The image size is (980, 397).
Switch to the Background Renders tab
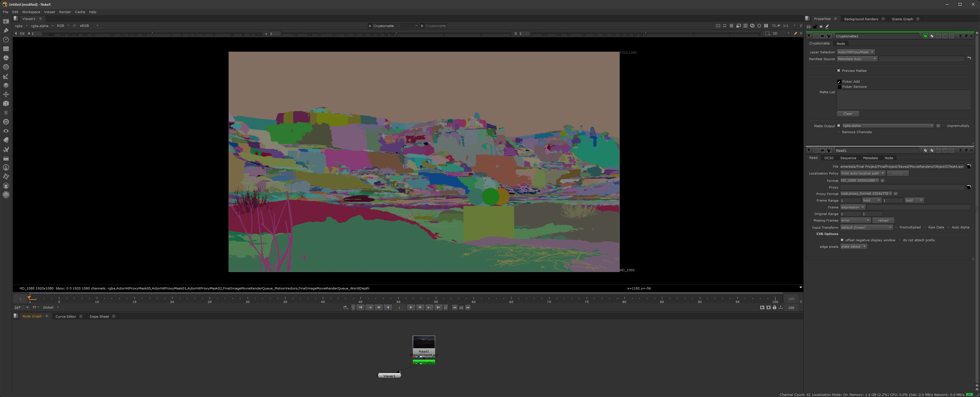coord(861,19)
